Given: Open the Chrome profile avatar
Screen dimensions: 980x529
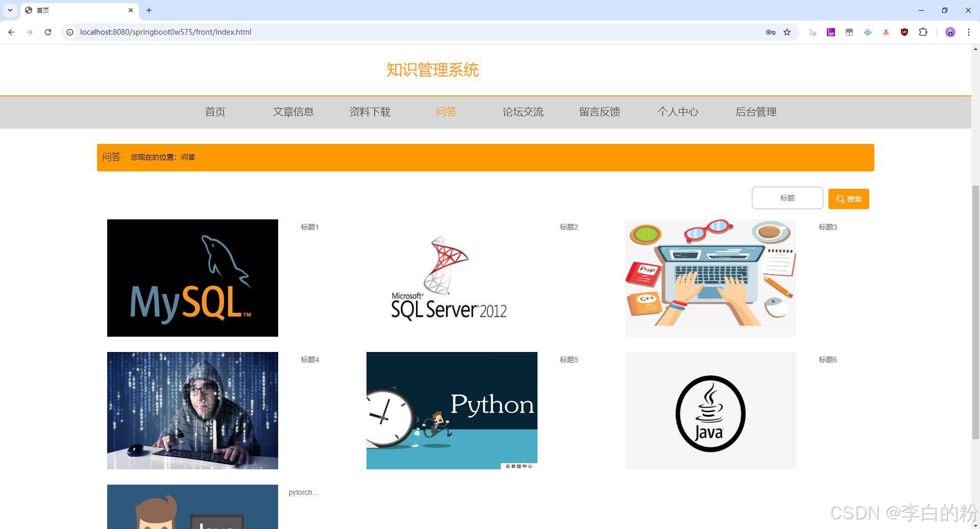Looking at the screenshot, I should point(950,32).
